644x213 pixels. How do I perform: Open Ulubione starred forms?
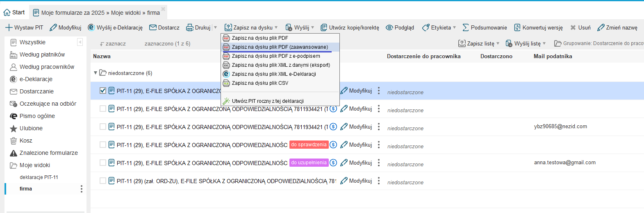point(31,128)
